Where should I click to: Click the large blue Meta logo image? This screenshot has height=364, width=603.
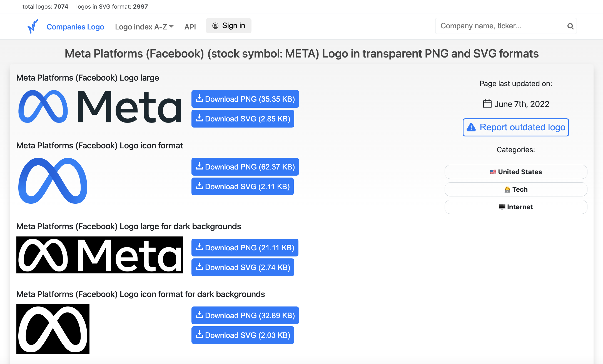[100, 107]
